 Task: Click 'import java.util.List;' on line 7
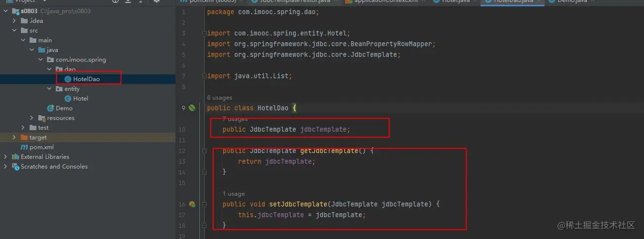(x=249, y=76)
